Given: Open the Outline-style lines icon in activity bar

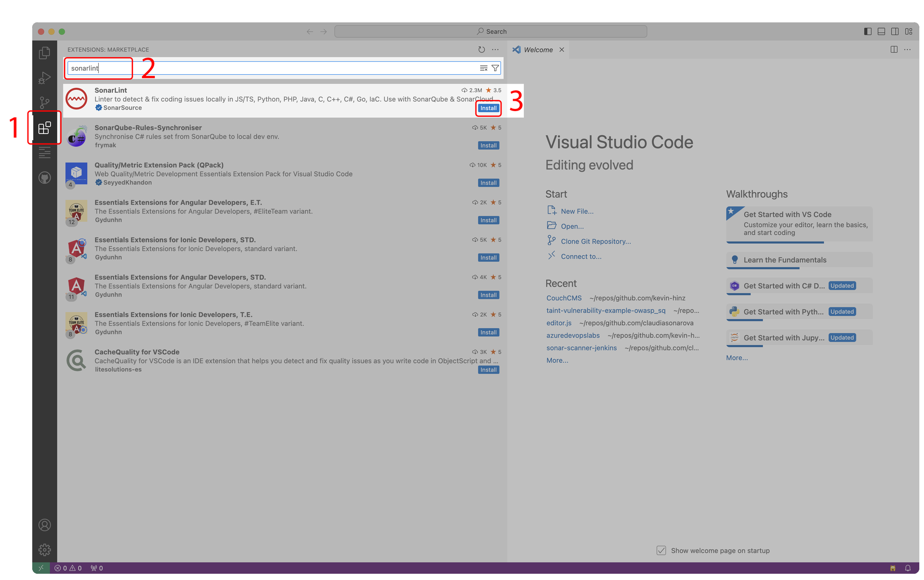Looking at the screenshot, I should coord(45,153).
